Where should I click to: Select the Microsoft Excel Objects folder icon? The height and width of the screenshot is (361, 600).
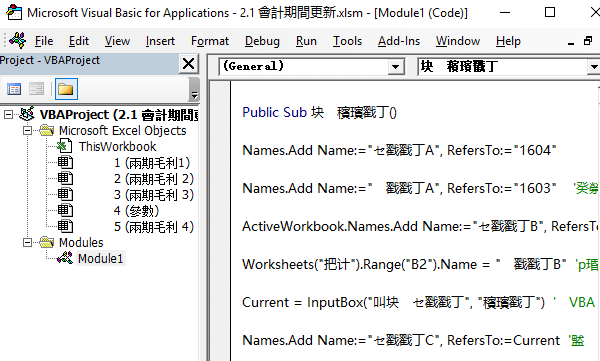pyautogui.click(x=47, y=131)
